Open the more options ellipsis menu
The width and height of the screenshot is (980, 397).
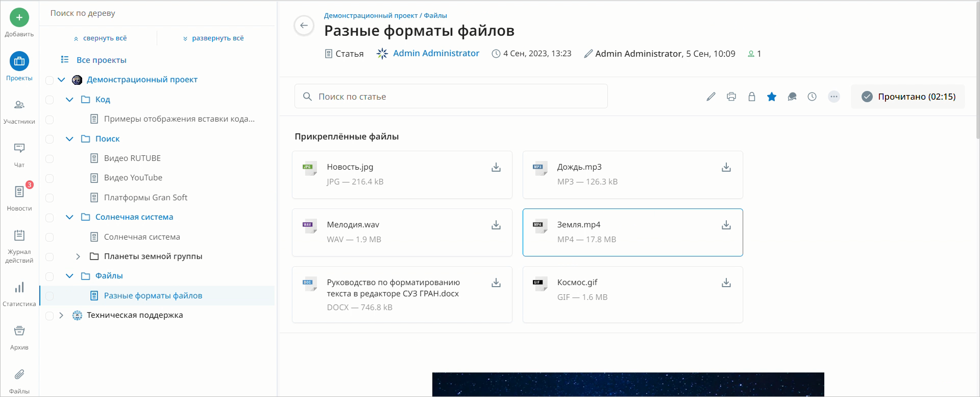click(x=834, y=97)
